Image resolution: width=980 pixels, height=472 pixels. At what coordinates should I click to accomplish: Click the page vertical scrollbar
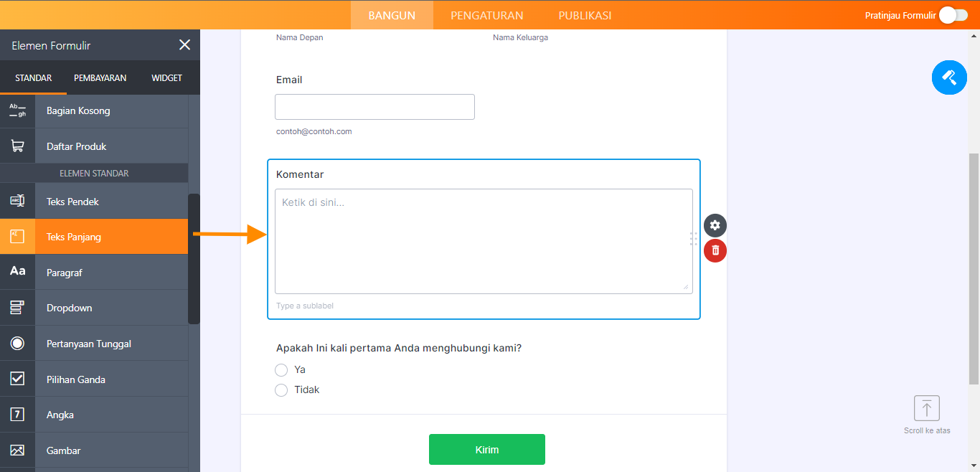tap(974, 265)
